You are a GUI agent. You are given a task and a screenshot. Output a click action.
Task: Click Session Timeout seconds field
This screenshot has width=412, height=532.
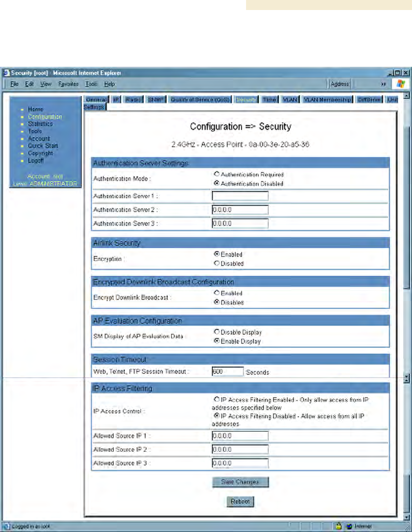tap(227, 372)
